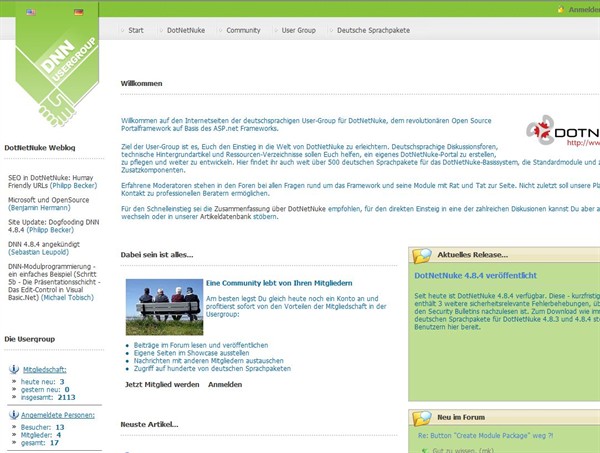
Task: Open the Community navigation menu
Action: coord(243,30)
